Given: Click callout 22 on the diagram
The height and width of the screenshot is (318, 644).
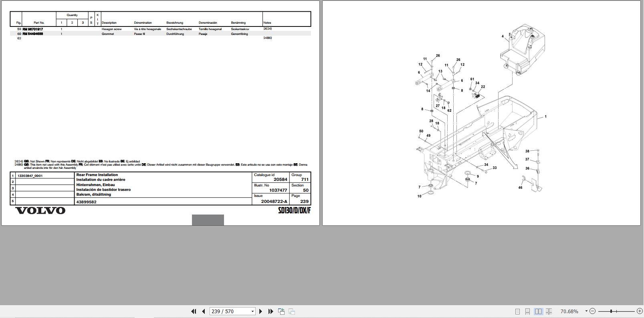Looking at the screenshot, I should click(x=483, y=87).
